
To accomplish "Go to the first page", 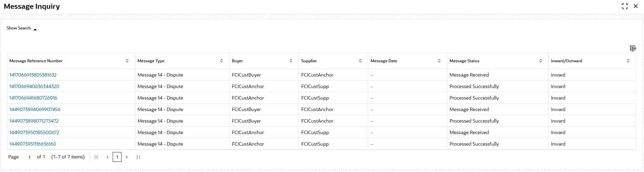I will [96, 157].
